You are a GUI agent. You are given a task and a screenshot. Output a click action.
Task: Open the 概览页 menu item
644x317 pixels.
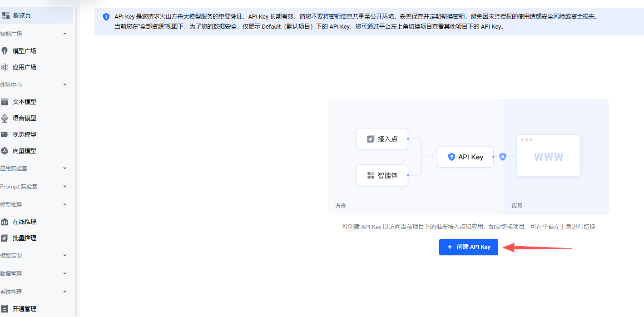36,15
